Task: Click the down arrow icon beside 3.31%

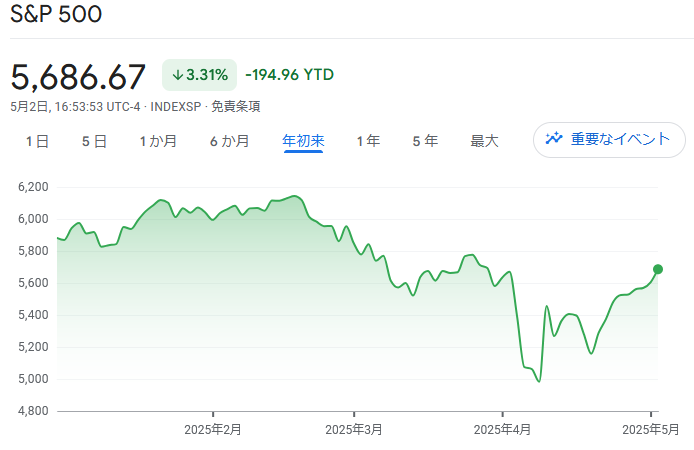Action: [x=178, y=74]
